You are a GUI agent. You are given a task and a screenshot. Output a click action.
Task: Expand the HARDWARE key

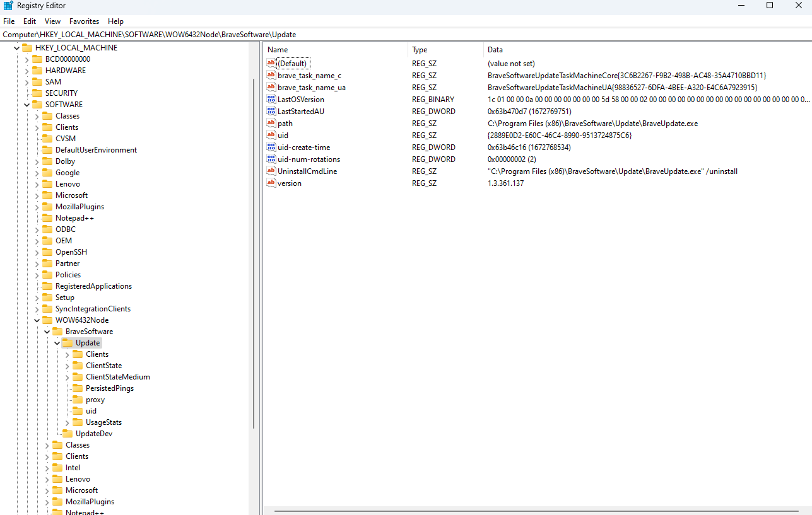pos(26,71)
